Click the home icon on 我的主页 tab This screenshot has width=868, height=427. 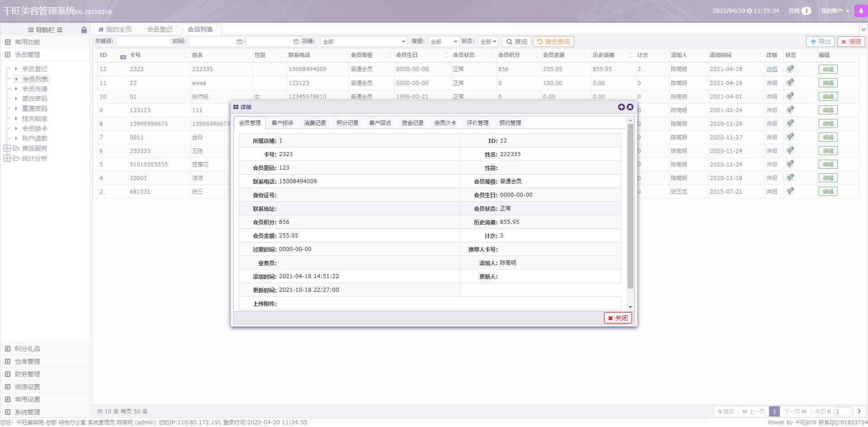pyautogui.click(x=101, y=29)
